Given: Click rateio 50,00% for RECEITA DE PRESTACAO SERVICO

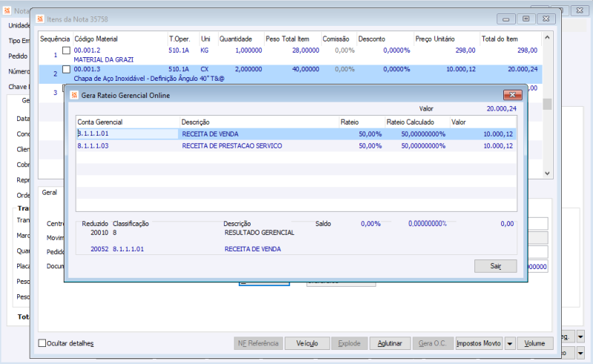Looking at the screenshot, I should [x=370, y=146].
